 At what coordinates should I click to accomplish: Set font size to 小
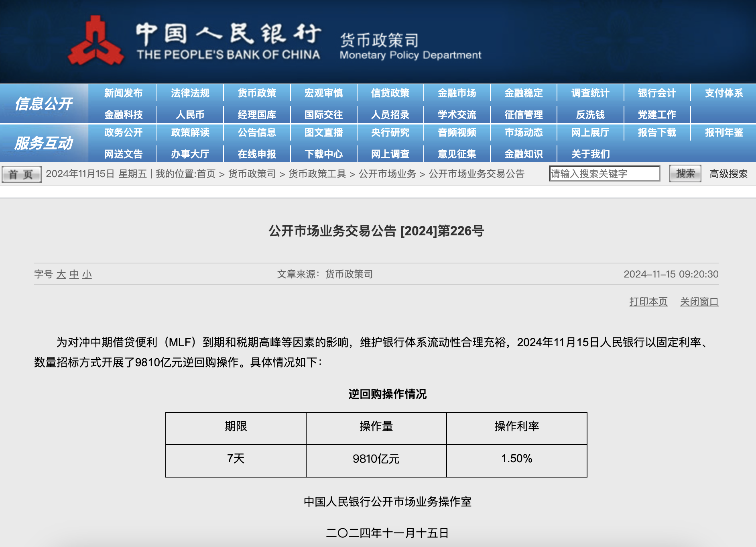click(87, 274)
